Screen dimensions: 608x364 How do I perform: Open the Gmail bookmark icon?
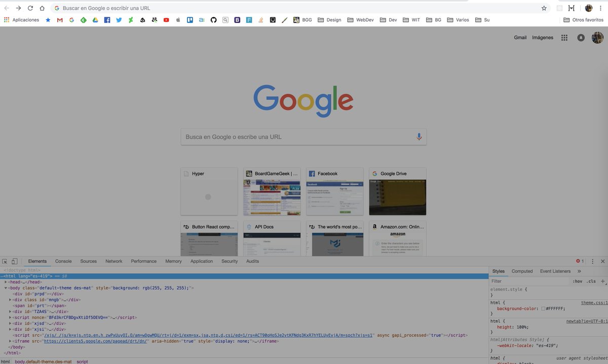click(60, 20)
